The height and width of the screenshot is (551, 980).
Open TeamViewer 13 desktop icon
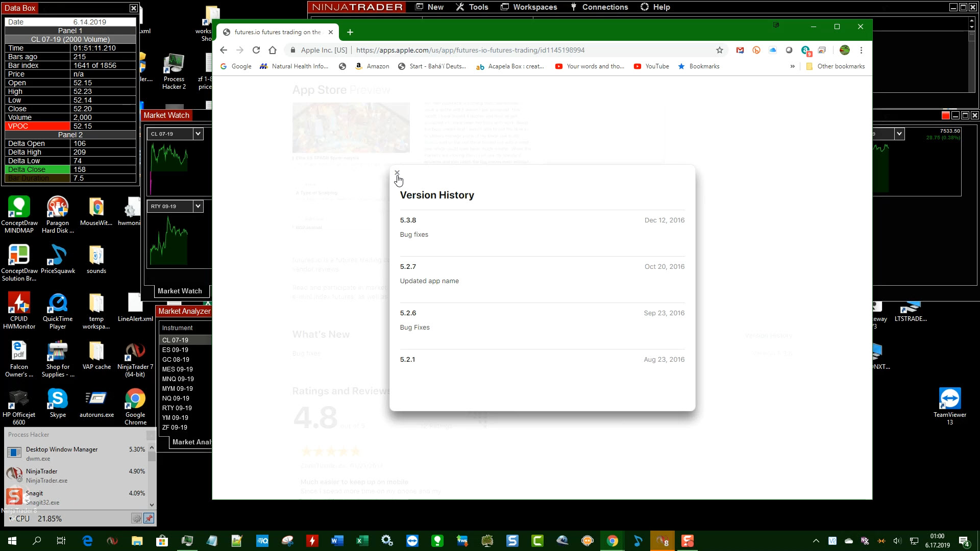pos(949,406)
